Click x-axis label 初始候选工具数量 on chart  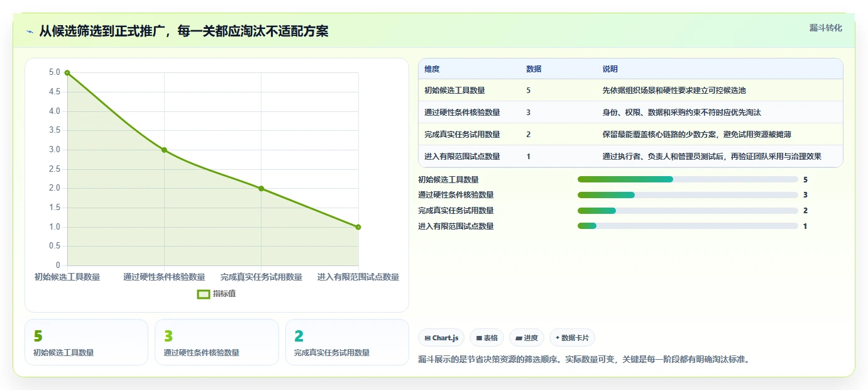(67, 277)
